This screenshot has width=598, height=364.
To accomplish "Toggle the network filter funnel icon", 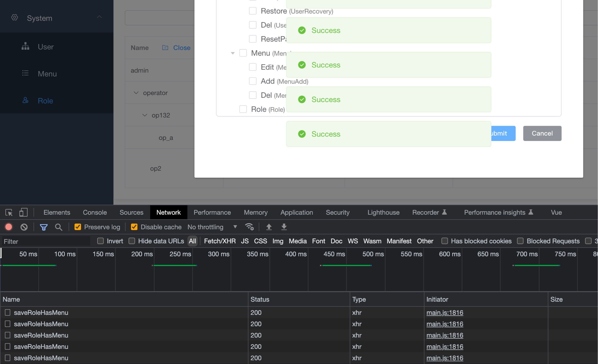I will (44, 227).
